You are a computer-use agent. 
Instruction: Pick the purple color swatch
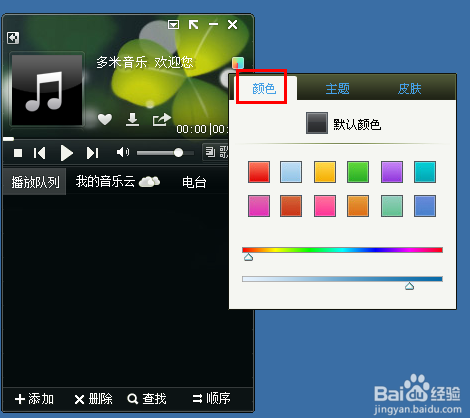pos(392,172)
